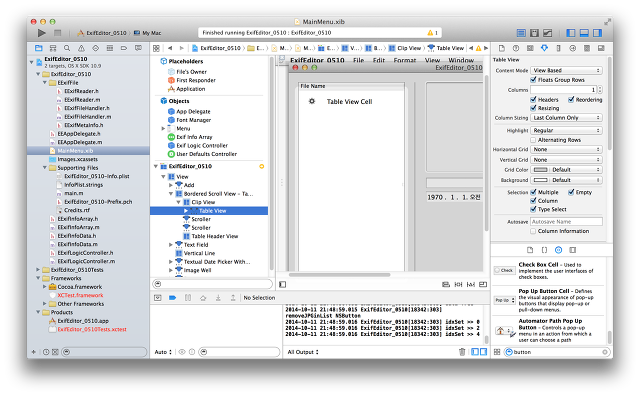
Task: Open the Breakpoint navigator icon
Action: [124, 48]
